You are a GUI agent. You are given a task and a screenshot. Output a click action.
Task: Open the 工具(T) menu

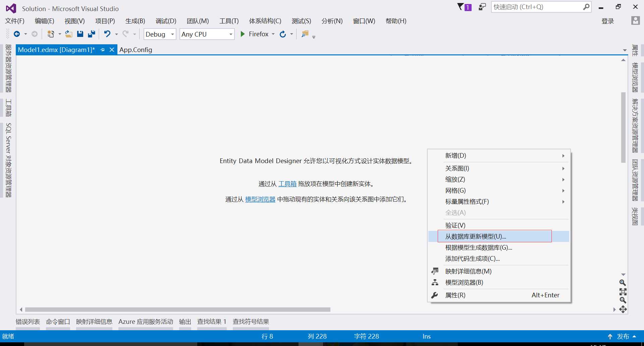(x=229, y=21)
